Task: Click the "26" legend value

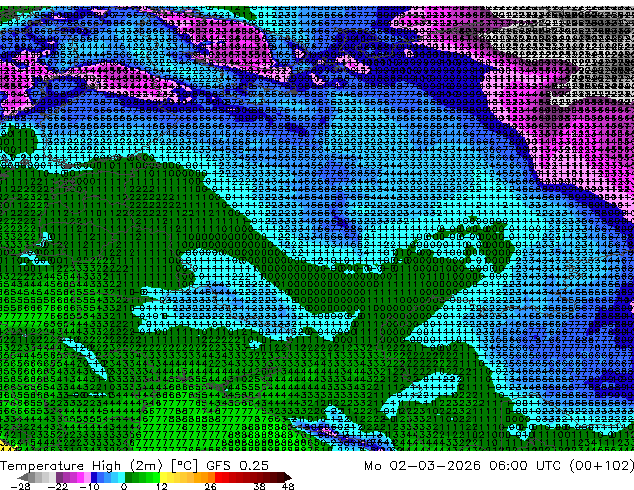Action: coord(210,486)
